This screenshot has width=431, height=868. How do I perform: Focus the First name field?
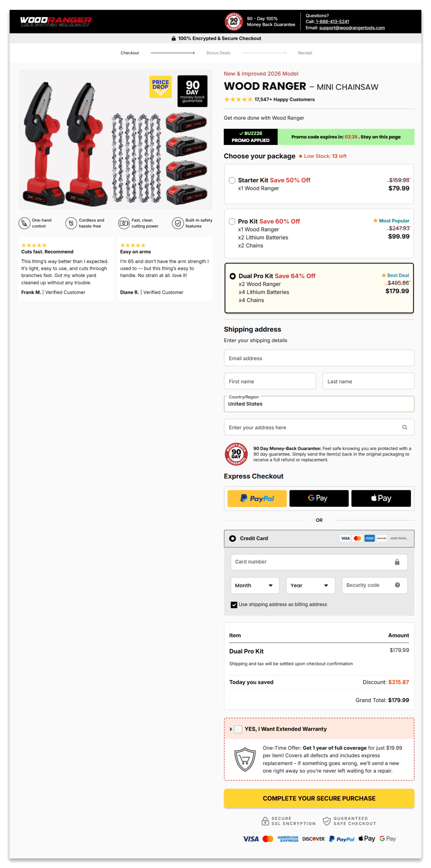click(x=270, y=381)
